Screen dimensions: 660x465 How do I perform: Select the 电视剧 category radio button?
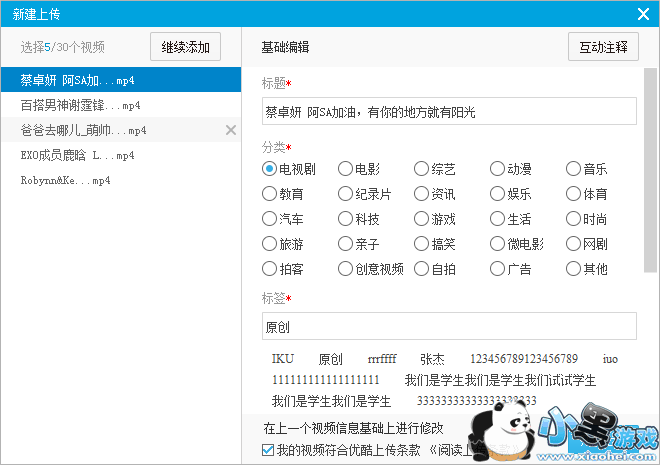point(269,169)
